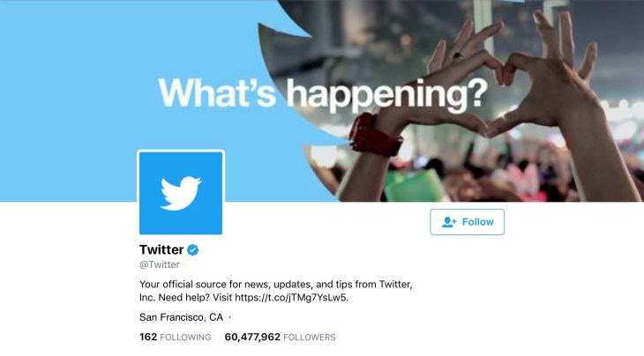Click the dot separator after San Francisco, CA
Screen dimensions: 644x356
229,317
